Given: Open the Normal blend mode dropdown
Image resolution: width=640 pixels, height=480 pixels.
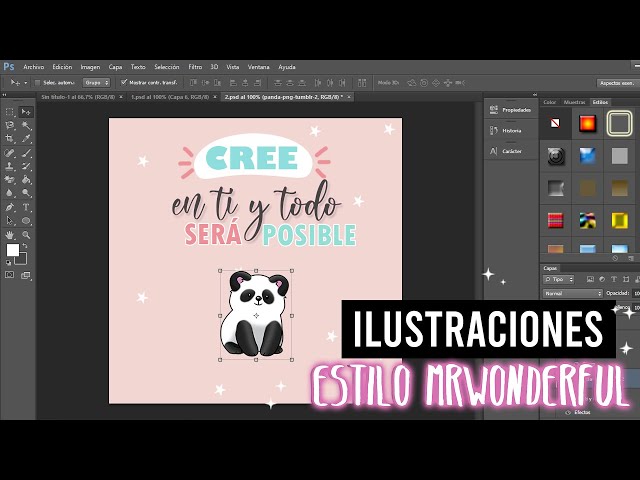Looking at the screenshot, I should tap(573, 293).
